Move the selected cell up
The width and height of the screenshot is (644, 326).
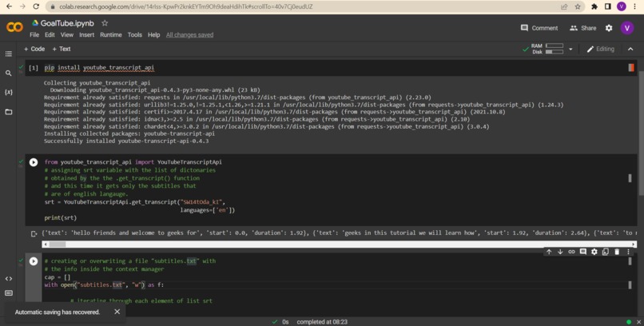549,252
